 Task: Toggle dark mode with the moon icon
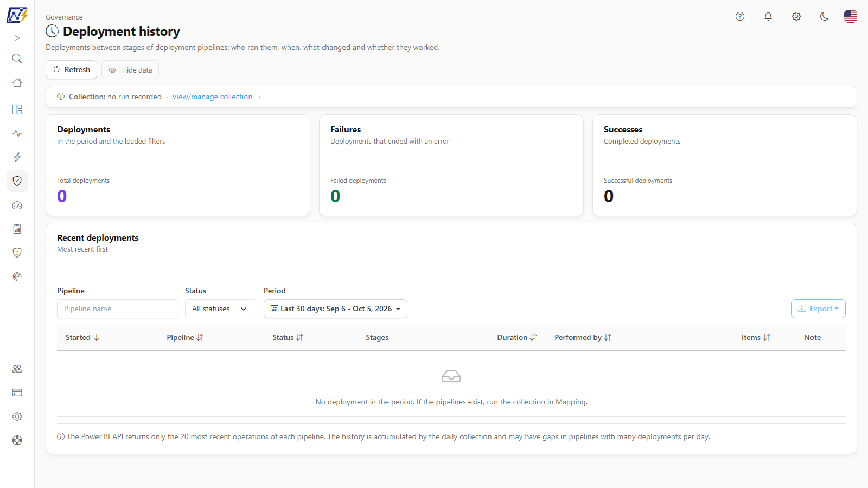pos(825,16)
